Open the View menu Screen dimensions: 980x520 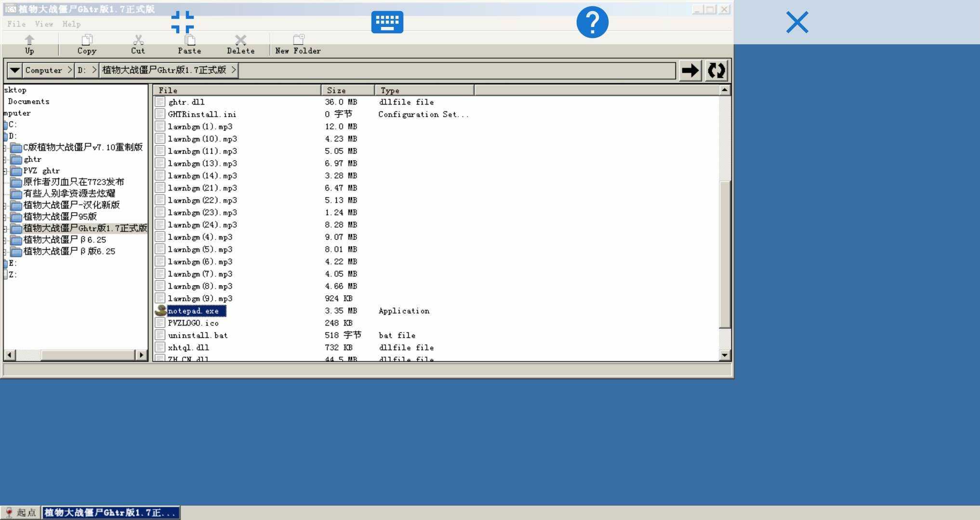pyautogui.click(x=44, y=24)
